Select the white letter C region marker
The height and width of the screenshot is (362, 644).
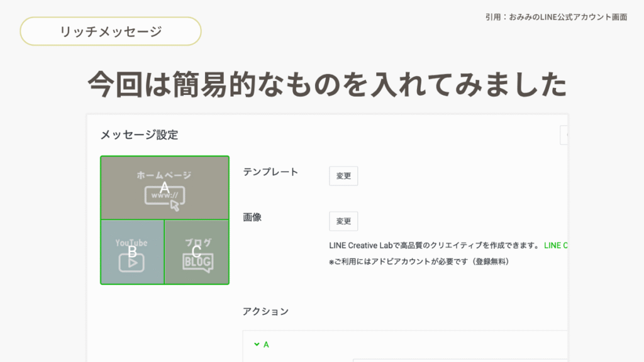pos(196,252)
